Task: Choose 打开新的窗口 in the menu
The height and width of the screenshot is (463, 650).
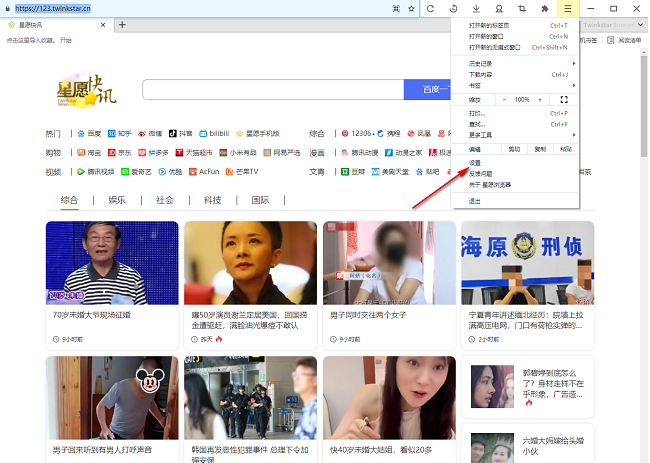Action: pos(515,36)
